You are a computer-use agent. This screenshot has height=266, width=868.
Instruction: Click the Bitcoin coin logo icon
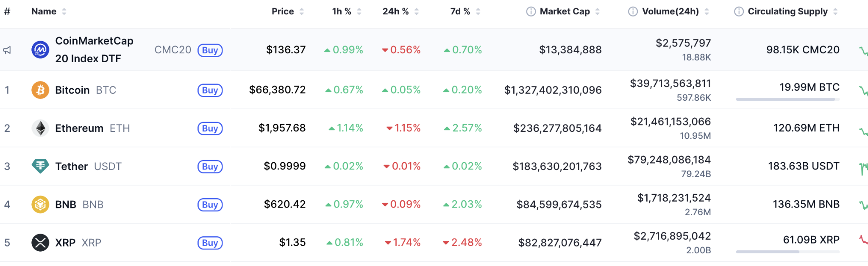tap(40, 90)
